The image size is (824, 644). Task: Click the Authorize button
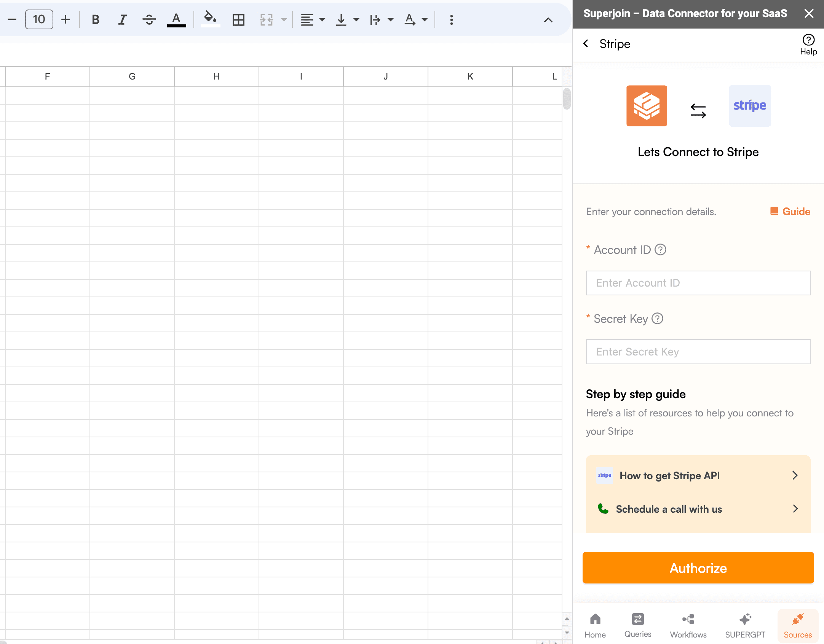coord(698,568)
